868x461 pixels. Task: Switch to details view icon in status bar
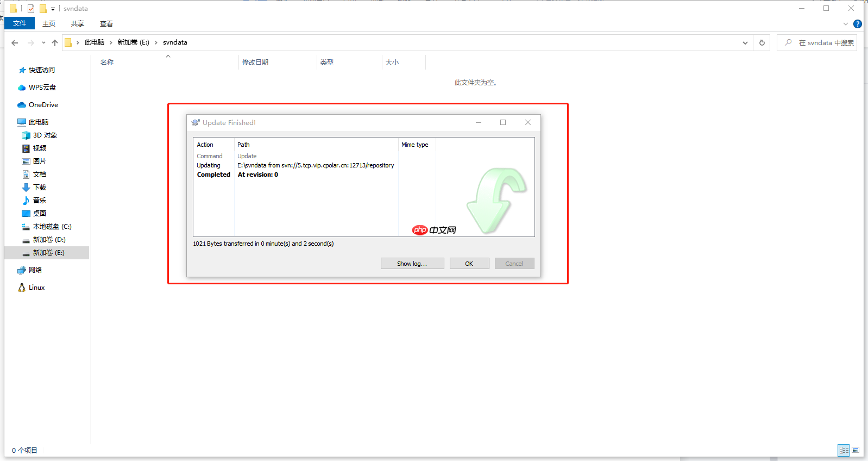click(844, 450)
